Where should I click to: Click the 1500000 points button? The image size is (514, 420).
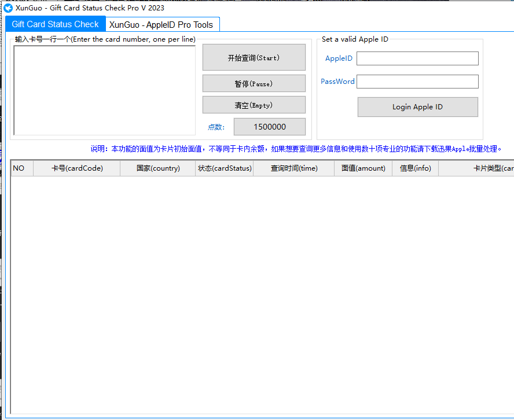coord(269,127)
